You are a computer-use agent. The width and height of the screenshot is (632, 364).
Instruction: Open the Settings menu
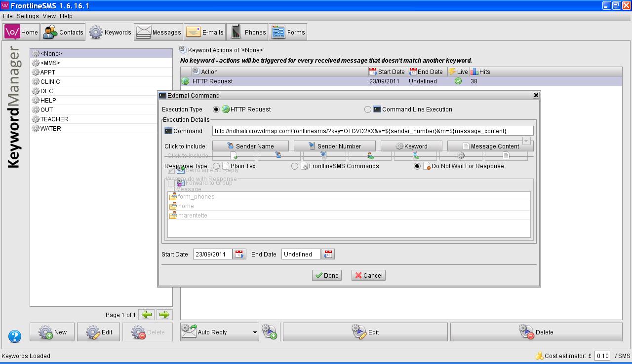[28, 16]
